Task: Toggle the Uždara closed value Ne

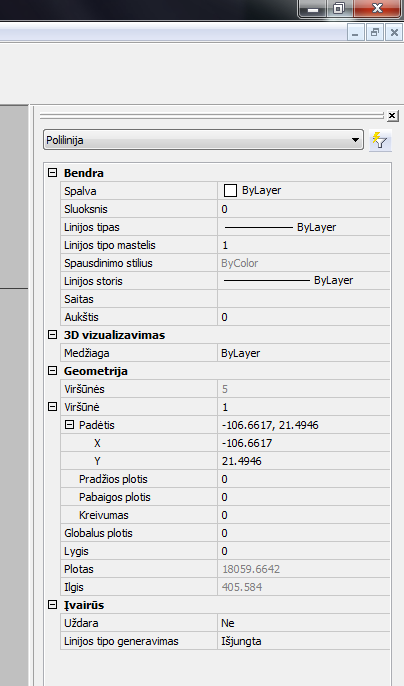Action: coord(303,623)
